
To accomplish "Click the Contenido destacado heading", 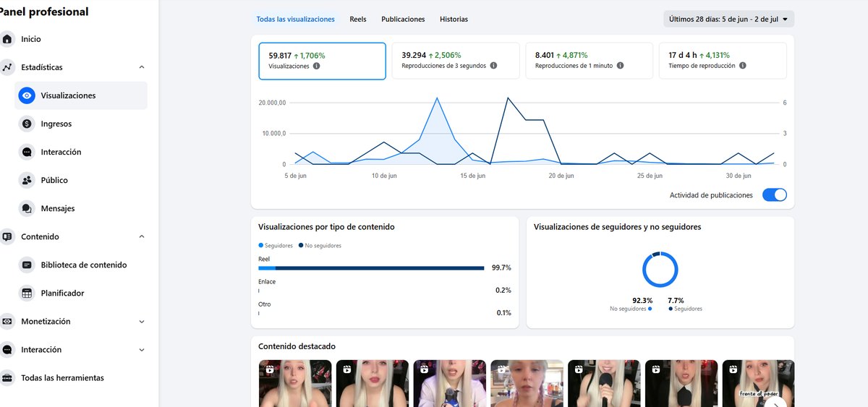I will click(297, 346).
